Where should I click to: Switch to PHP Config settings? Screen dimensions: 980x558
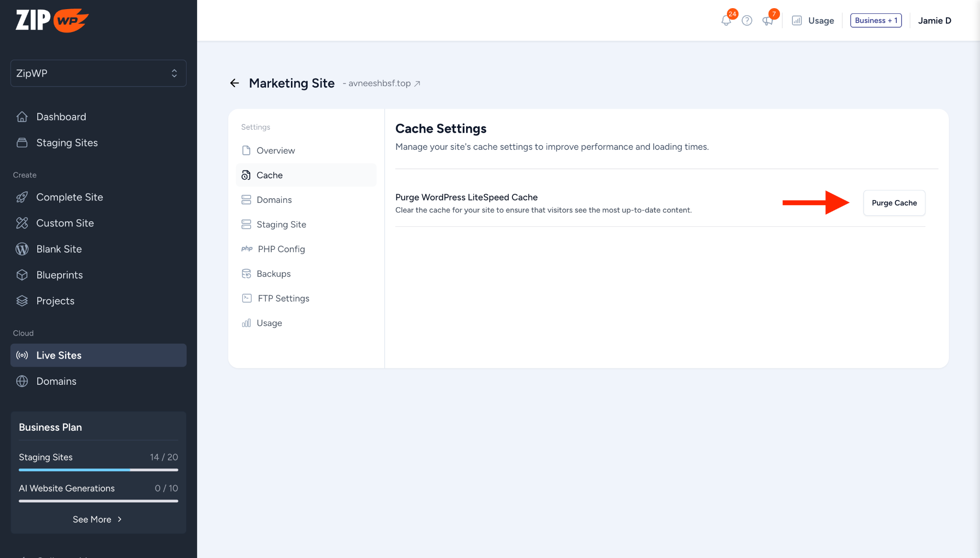[x=281, y=249]
